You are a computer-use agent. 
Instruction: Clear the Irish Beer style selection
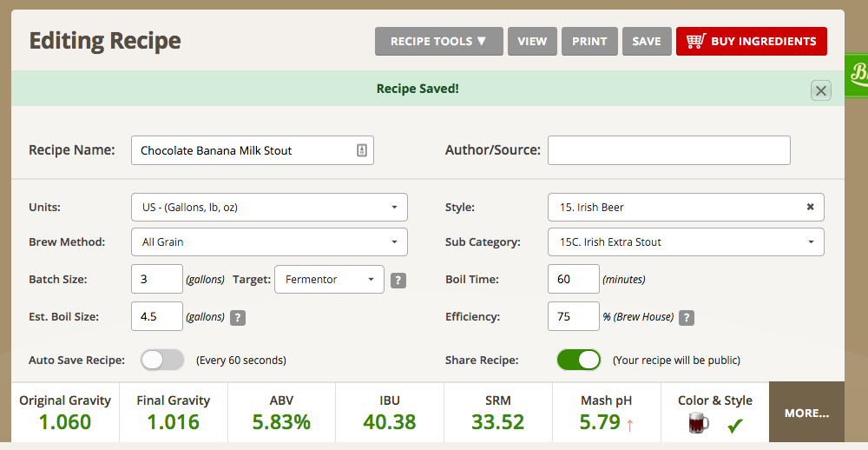point(810,208)
